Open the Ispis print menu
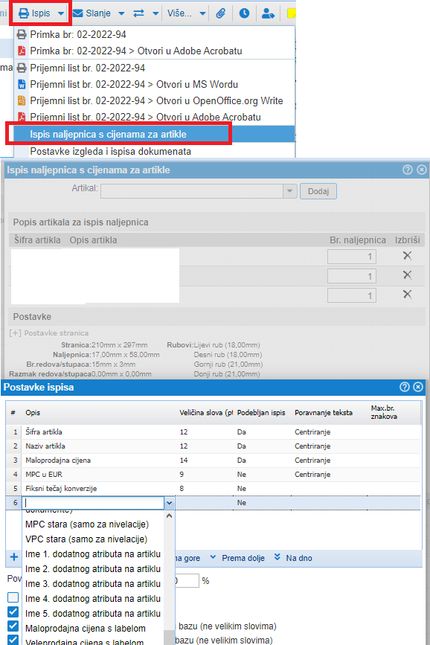Screen dimensions: 430x645 [40, 13]
